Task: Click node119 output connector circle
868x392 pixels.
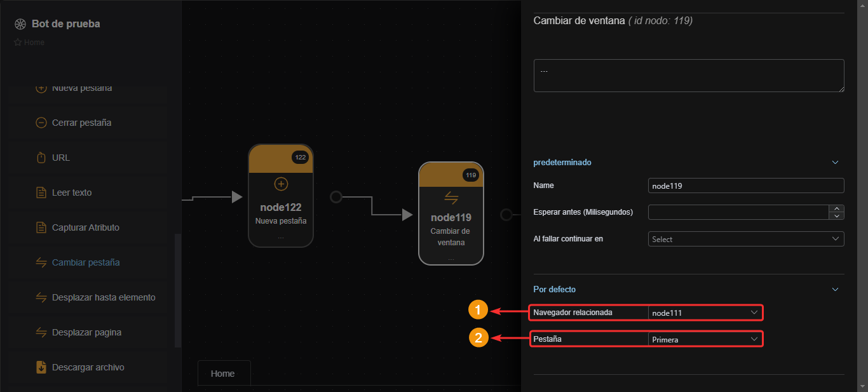Action: coord(506,215)
